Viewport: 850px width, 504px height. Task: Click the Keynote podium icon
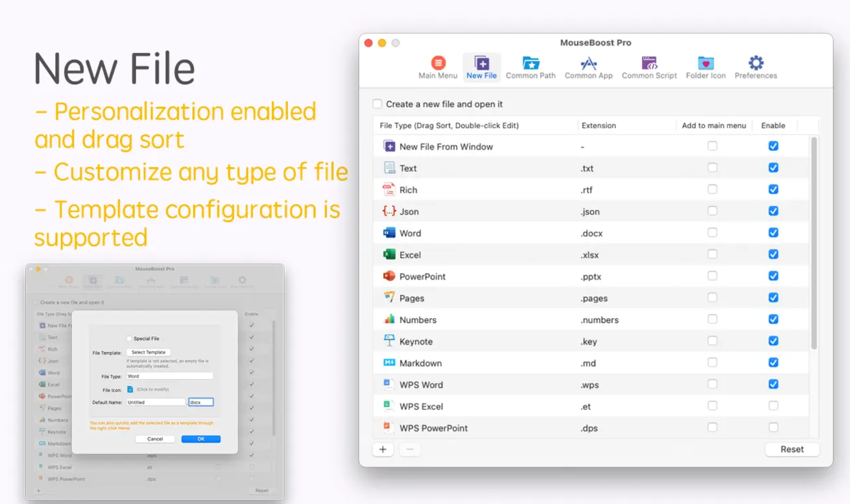(389, 341)
